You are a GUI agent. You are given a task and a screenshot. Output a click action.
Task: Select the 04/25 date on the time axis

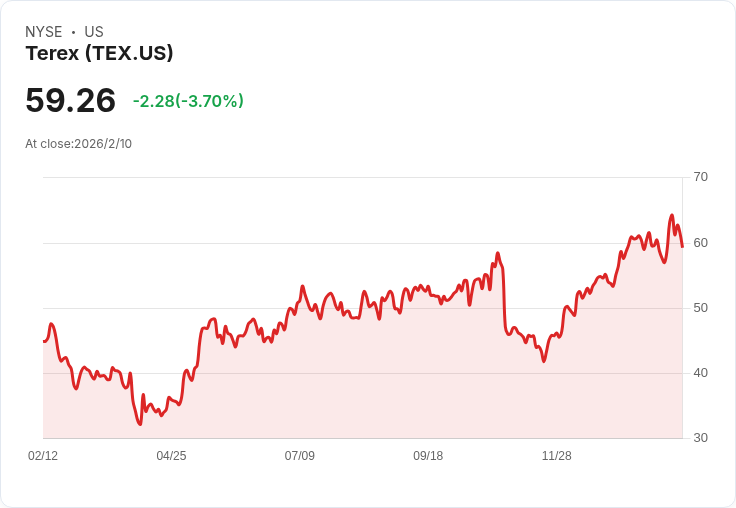171,456
